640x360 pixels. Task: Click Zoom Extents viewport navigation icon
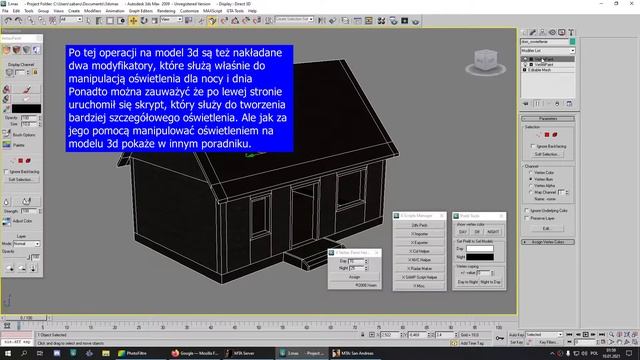coord(627,334)
